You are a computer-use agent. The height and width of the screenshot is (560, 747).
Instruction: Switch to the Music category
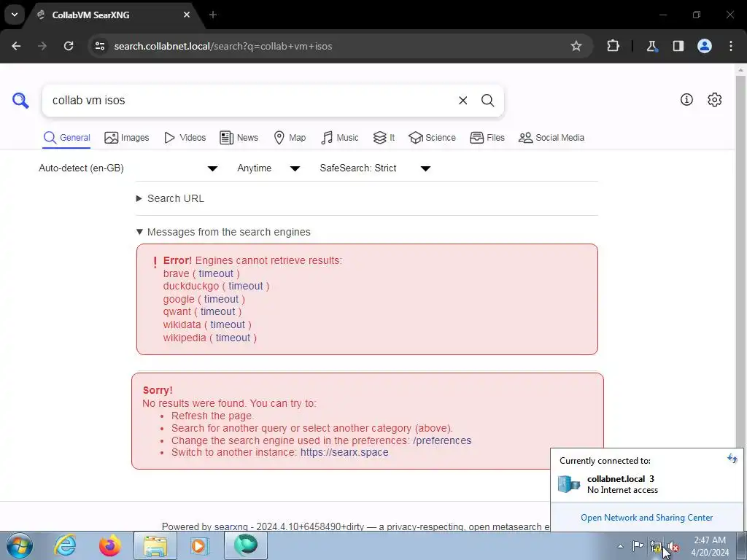tap(340, 138)
